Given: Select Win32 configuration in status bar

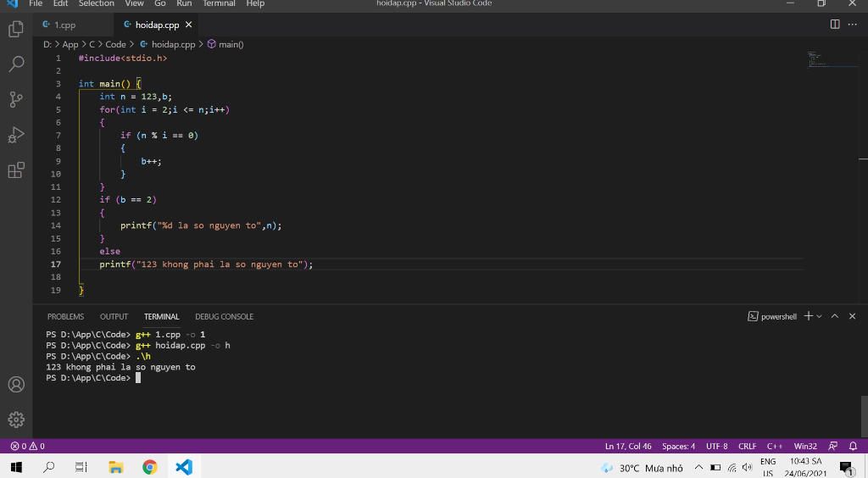Looking at the screenshot, I should [805, 446].
